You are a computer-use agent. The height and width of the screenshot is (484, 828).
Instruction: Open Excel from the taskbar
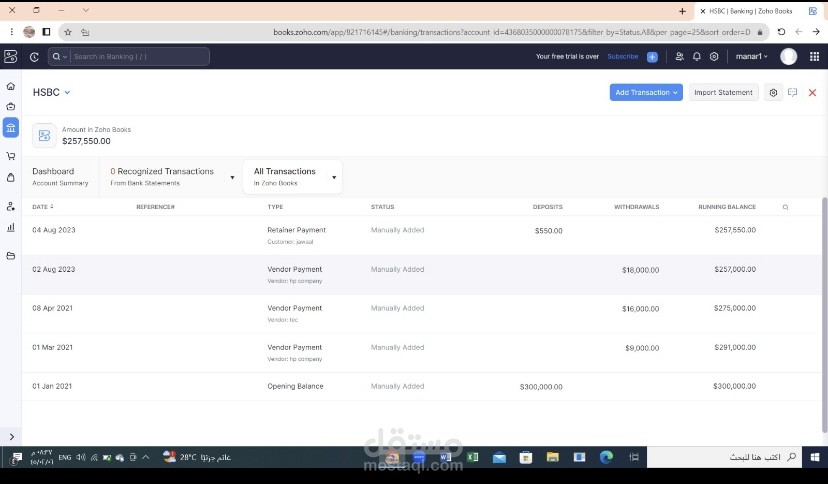pos(473,457)
